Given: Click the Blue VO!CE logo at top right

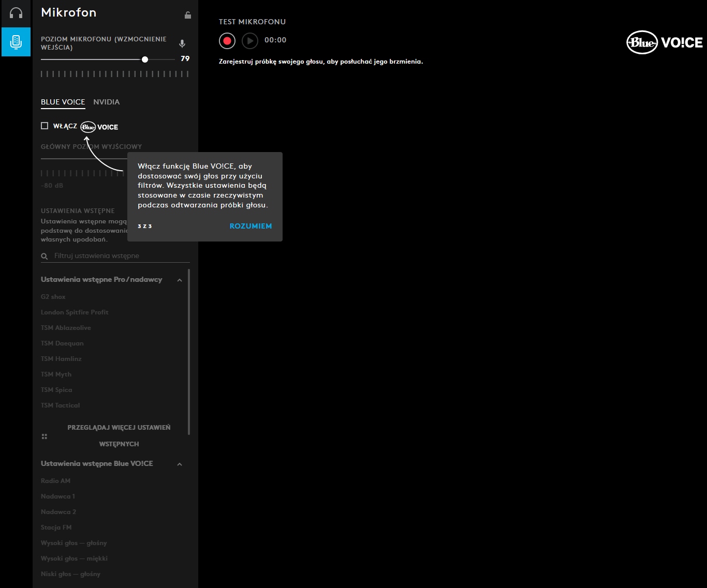Looking at the screenshot, I should (x=665, y=42).
